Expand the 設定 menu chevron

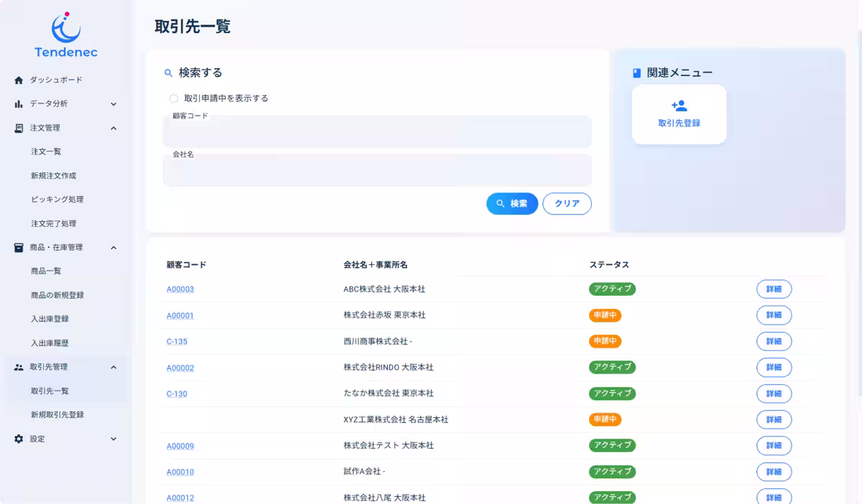click(x=113, y=439)
